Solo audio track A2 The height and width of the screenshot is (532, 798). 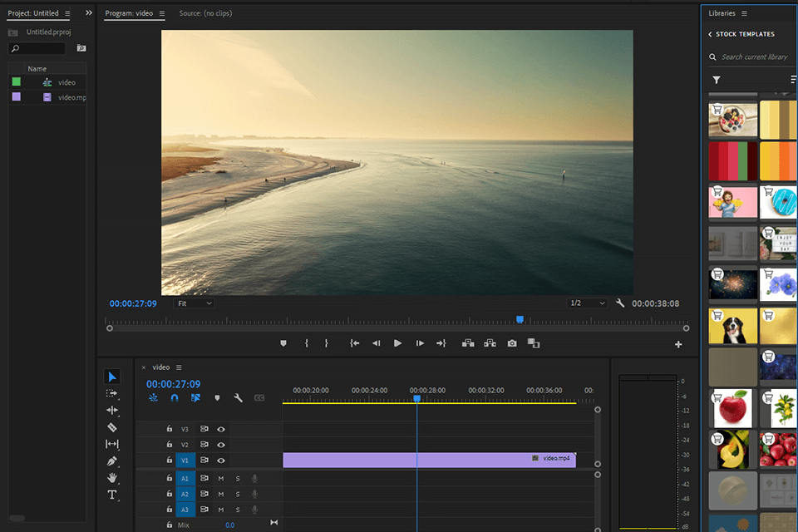pyautogui.click(x=238, y=494)
